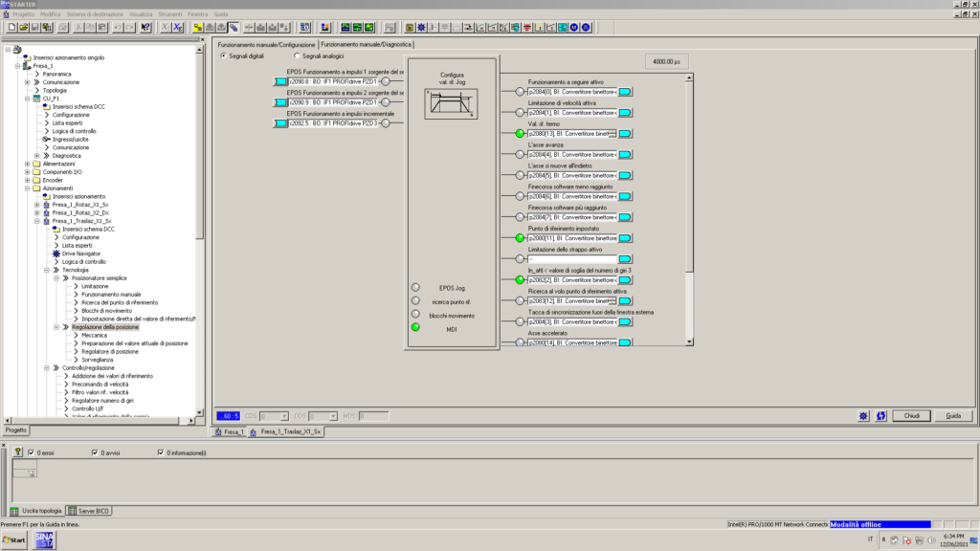Click the blue gear Drive Navigator toolbar icon
This screenshot has width=980, height=551.
(x=421, y=28)
